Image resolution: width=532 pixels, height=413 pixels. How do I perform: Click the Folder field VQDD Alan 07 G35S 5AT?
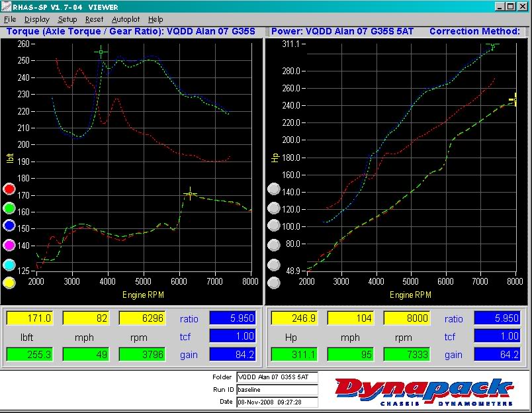click(x=277, y=377)
